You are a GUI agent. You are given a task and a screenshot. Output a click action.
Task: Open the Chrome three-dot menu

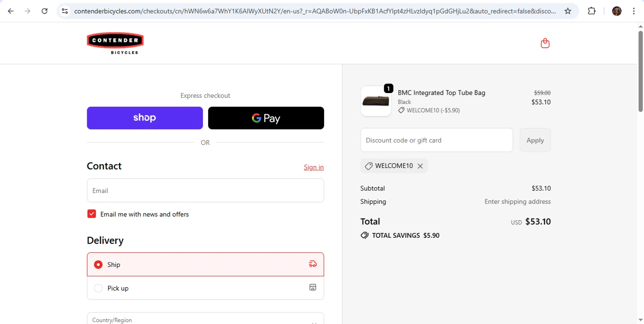tap(634, 11)
